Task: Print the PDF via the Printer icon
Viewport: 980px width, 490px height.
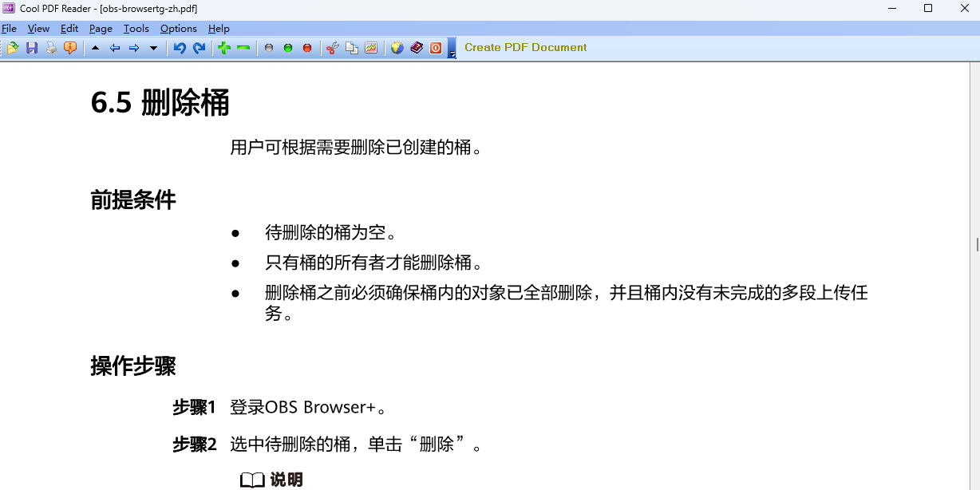Action: point(50,48)
